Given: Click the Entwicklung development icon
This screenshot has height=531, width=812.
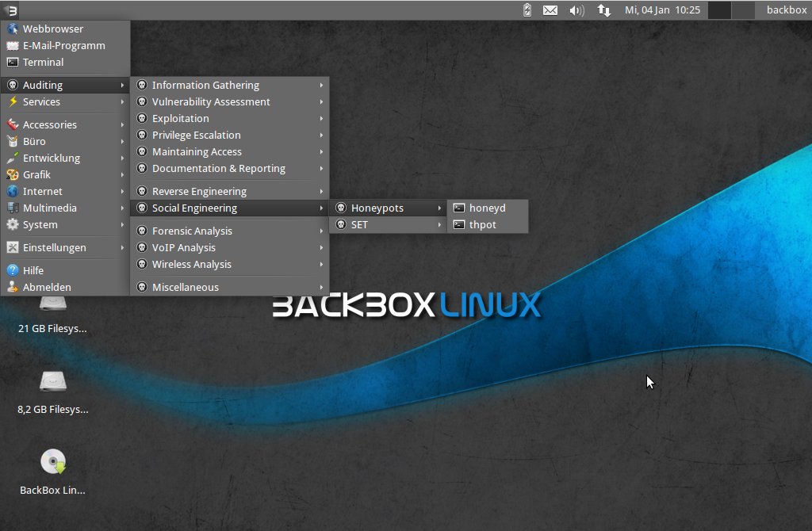Looking at the screenshot, I should coord(13,158).
